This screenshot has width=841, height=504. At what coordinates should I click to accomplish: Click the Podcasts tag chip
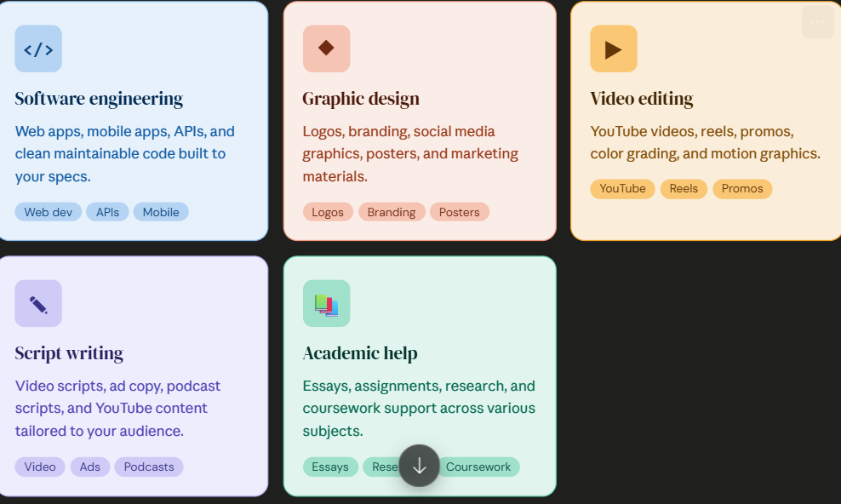pos(149,467)
